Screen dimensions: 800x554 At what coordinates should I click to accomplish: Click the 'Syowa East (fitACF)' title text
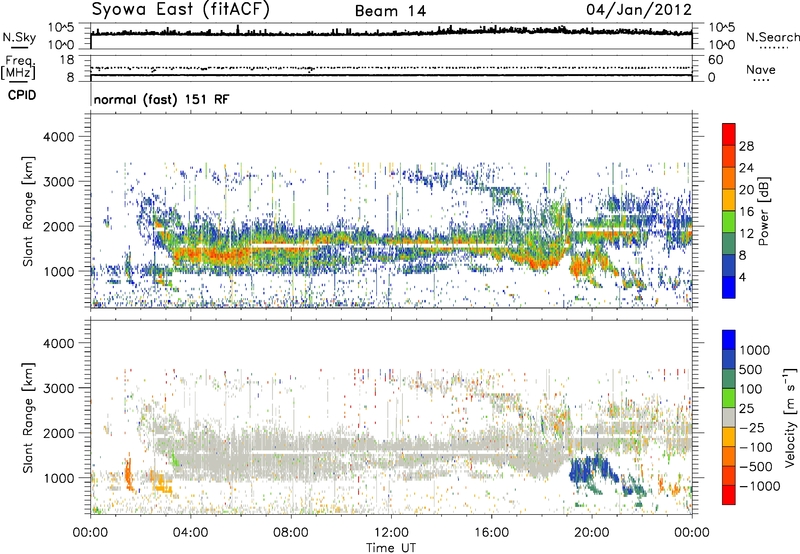181,10
